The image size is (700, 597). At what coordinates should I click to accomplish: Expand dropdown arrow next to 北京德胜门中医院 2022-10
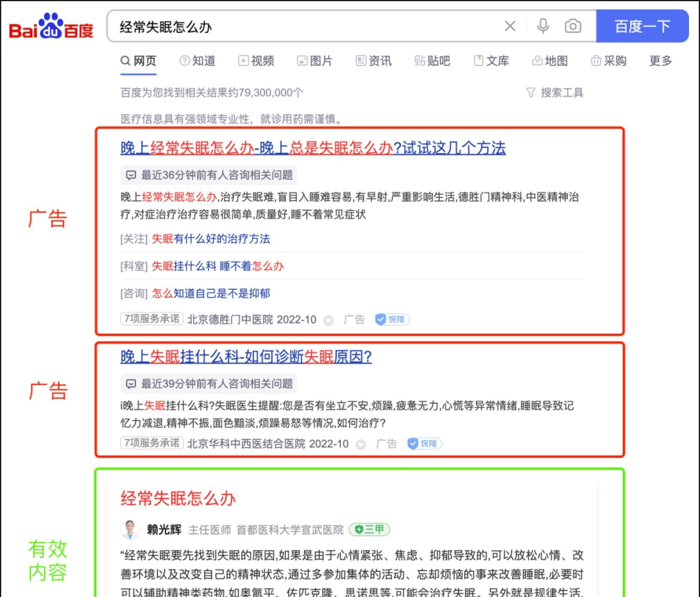329,320
